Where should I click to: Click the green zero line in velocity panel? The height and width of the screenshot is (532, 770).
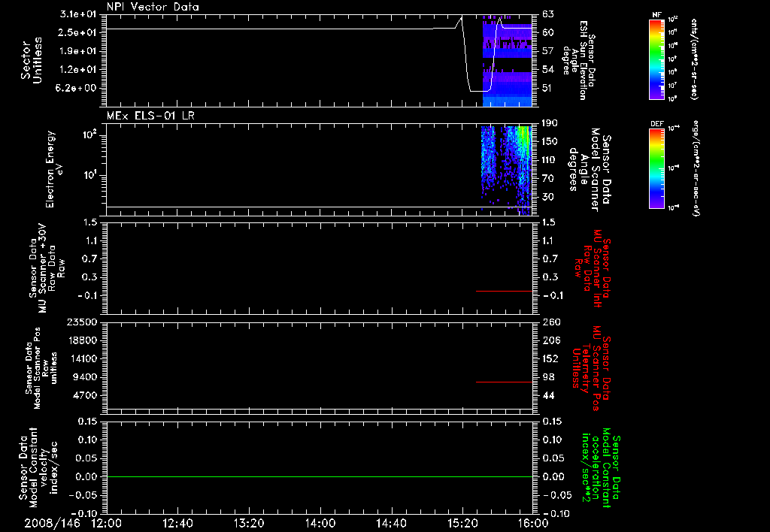320,476
